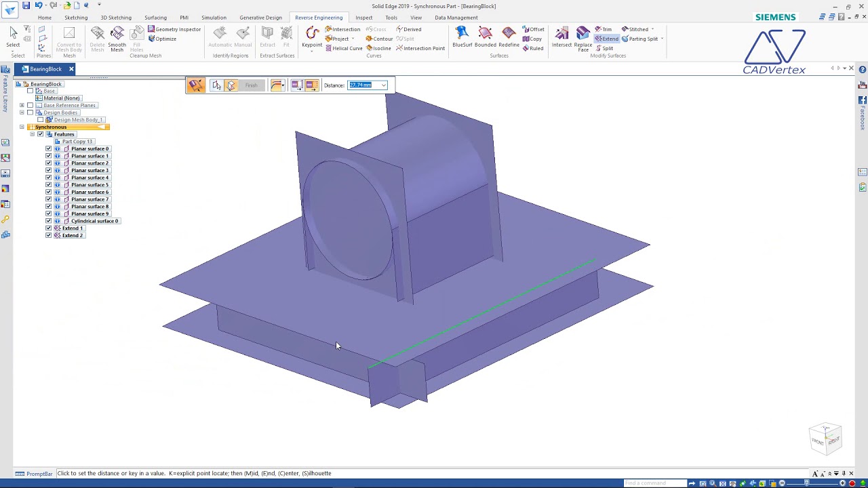Screen dimensions: 868x488
Task: Click the Copy surface command
Action: pyautogui.click(x=532, y=39)
